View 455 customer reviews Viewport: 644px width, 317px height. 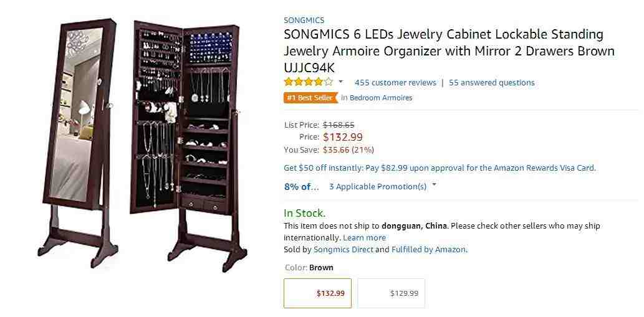click(395, 83)
